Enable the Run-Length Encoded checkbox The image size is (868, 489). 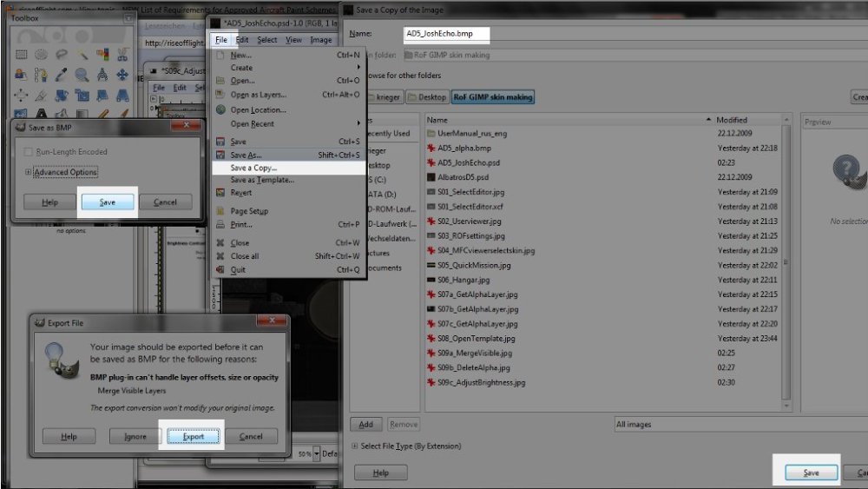29,152
